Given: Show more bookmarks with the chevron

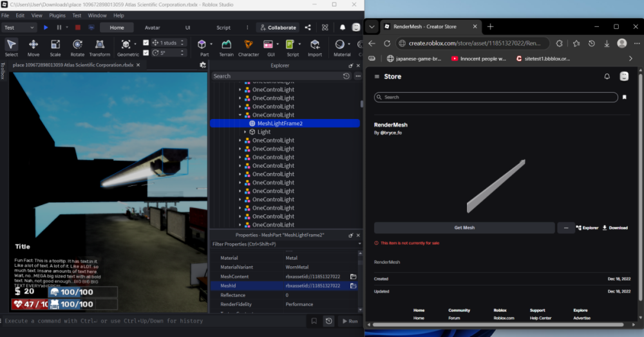Looking at the screenshot, I should coord(630,59).
